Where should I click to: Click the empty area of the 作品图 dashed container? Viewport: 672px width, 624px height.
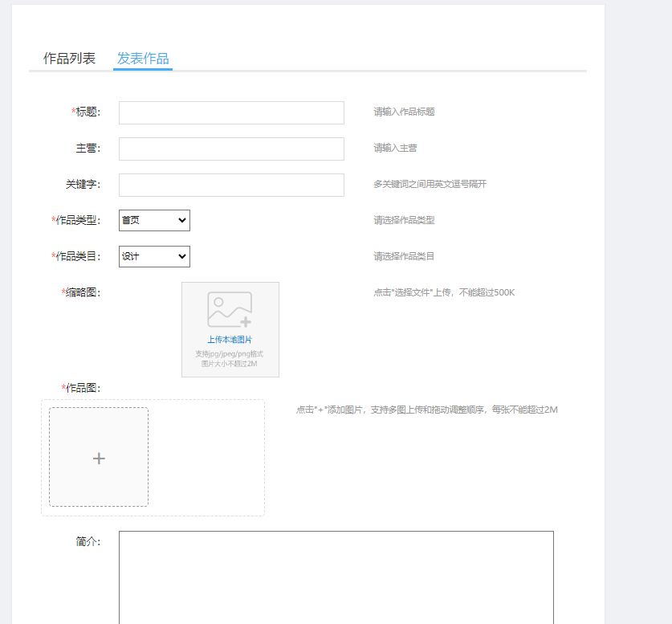(206, 457)
